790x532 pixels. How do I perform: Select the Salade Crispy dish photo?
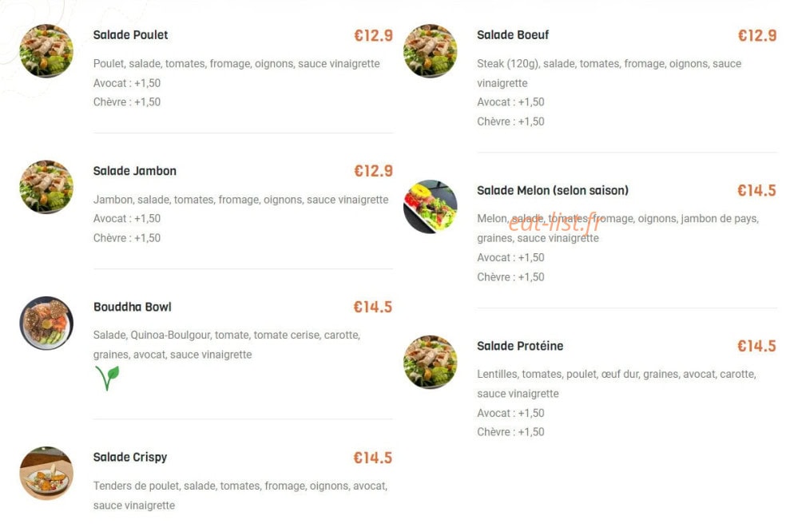pos(46,473)
